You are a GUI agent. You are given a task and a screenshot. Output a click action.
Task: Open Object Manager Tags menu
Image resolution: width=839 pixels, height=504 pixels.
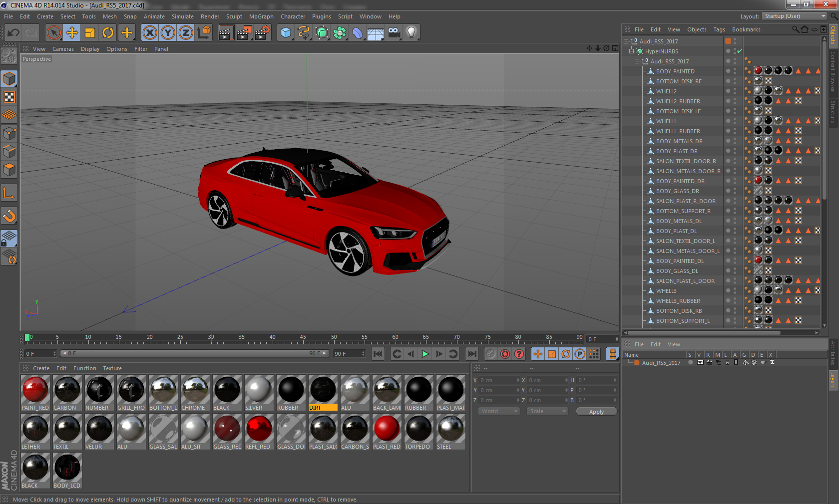point(719,29)
